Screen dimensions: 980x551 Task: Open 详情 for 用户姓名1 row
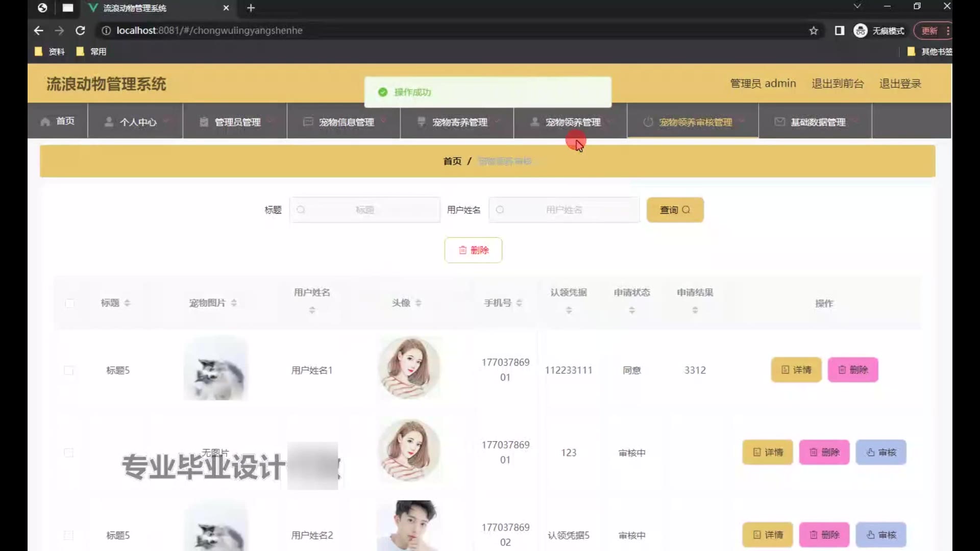click(x=796, y=370)
